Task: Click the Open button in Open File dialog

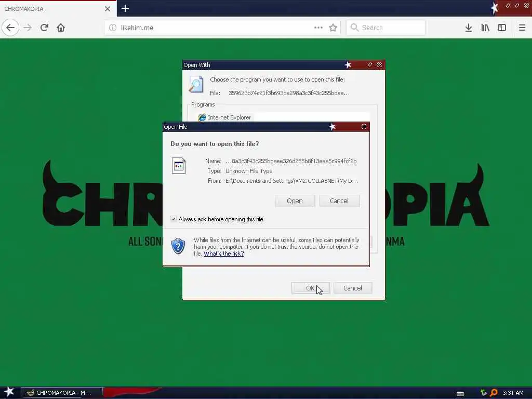Action: click(295, 201)
